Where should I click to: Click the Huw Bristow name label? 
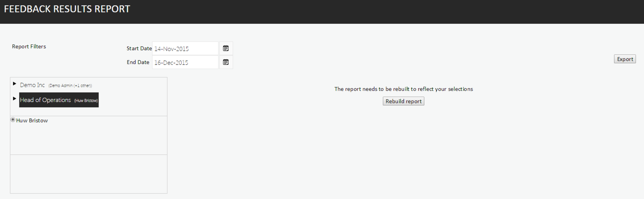tap(32, 121)
